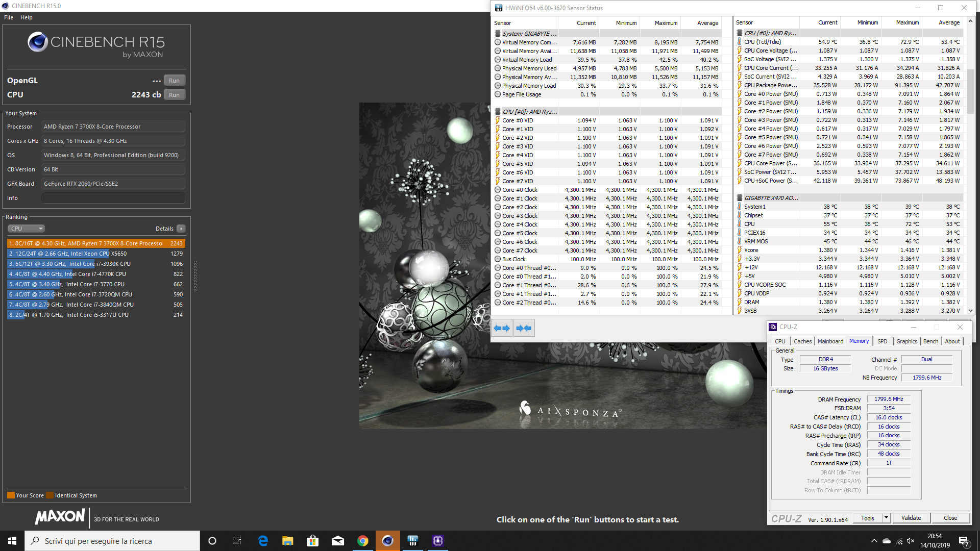Image resolution: width=980 pixels, height=551 pixels.
Task: Click the Task View taskbar icon
Action: 237,541
